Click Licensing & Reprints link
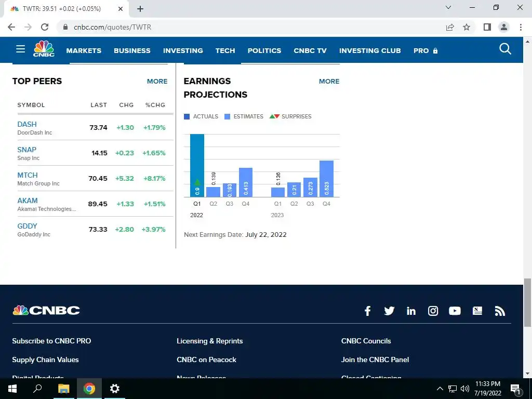 pos(210,341)
